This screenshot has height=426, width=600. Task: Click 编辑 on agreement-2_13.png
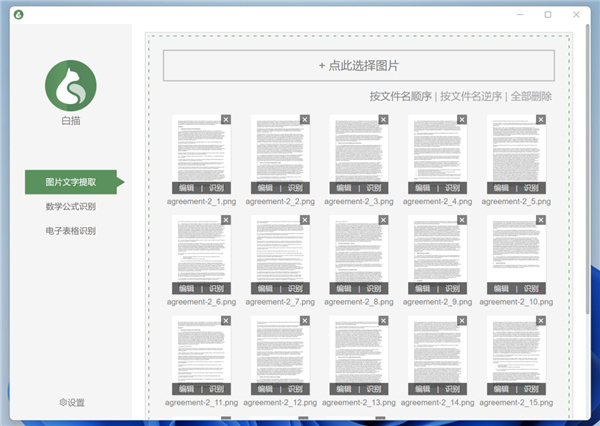coord(344,389)
